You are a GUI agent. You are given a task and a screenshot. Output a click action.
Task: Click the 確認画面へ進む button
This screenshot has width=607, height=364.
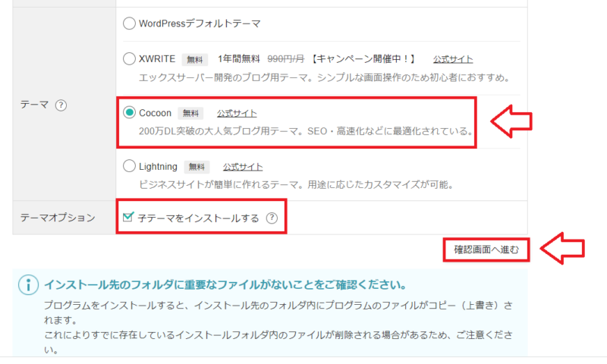point(486,250)
